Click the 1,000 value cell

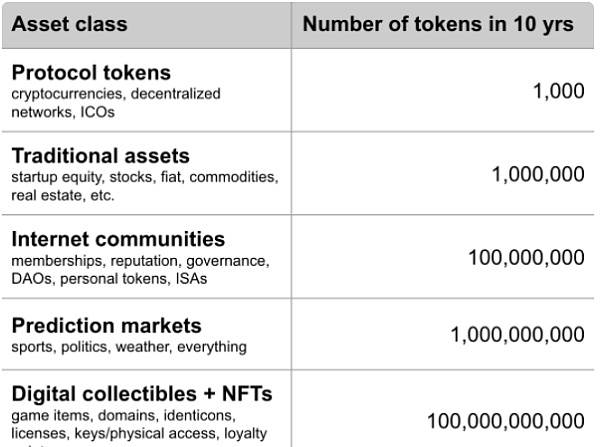[559, 91]
